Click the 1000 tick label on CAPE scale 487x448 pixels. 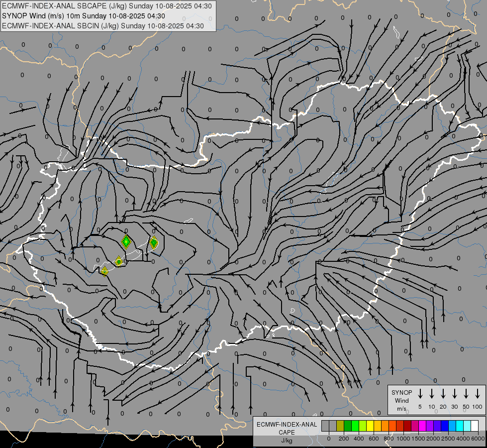coord(403,439)
